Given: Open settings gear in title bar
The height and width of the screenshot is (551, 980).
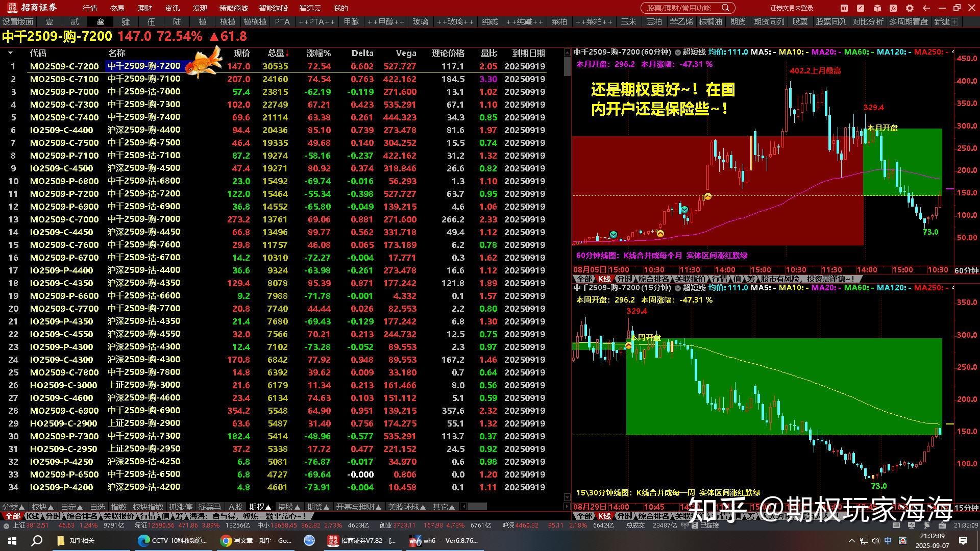Looking at the screenshot, I should (910, 8).
